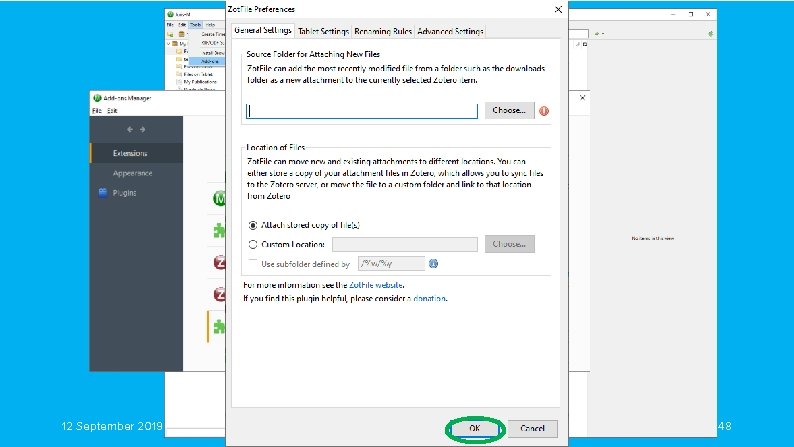Select the Custom Location radio button
The height and width of the screenshot is (447, 794).
(x=253, y=244)
